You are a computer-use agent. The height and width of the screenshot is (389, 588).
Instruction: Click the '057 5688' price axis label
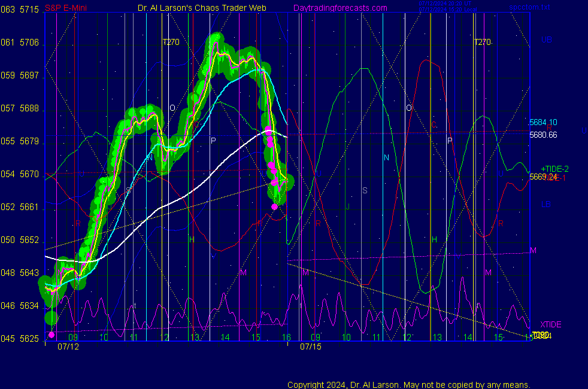pos(20,108)
